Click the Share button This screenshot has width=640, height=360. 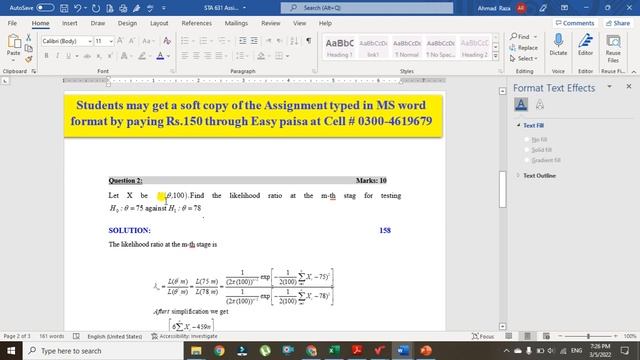(x=618, y=23)
